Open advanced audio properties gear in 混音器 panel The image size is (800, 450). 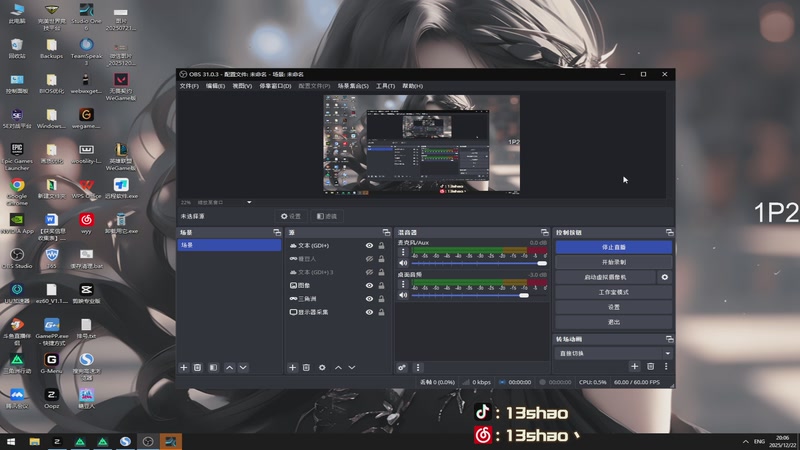[x=402, y=367]
